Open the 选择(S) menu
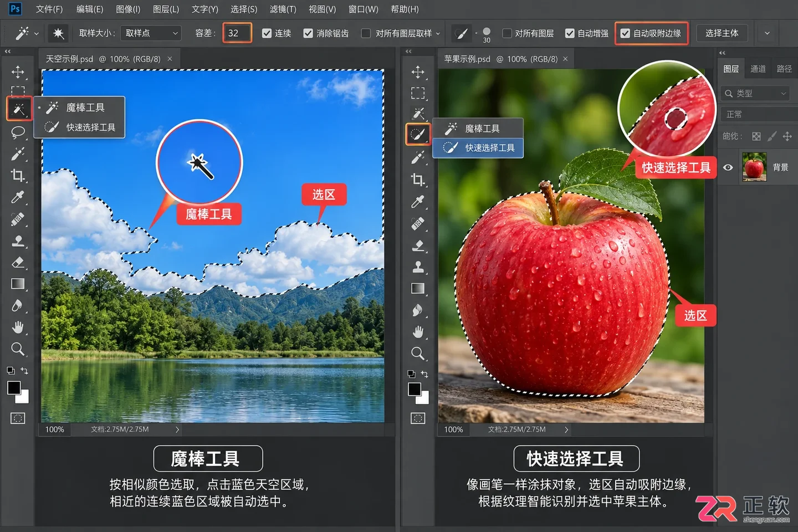The width and height of the screenshot is (798, 532). tap(244, 9)
